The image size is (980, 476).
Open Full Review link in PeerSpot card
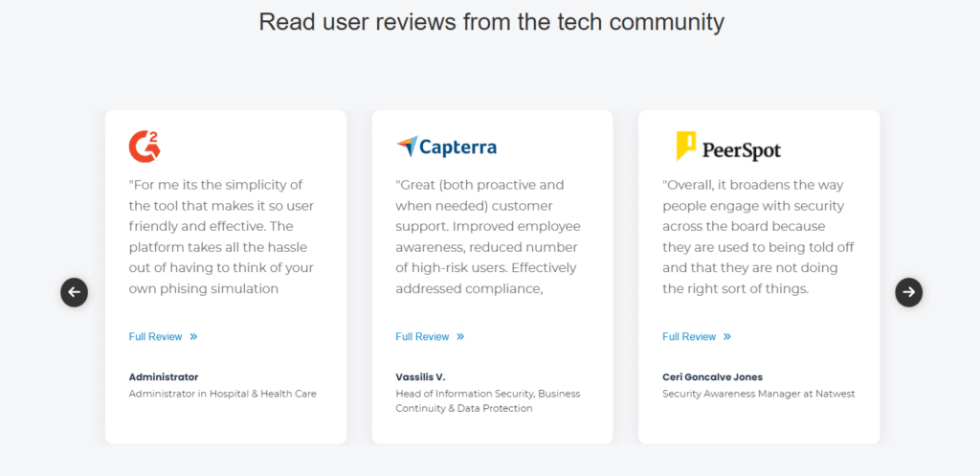coord(689,336)
